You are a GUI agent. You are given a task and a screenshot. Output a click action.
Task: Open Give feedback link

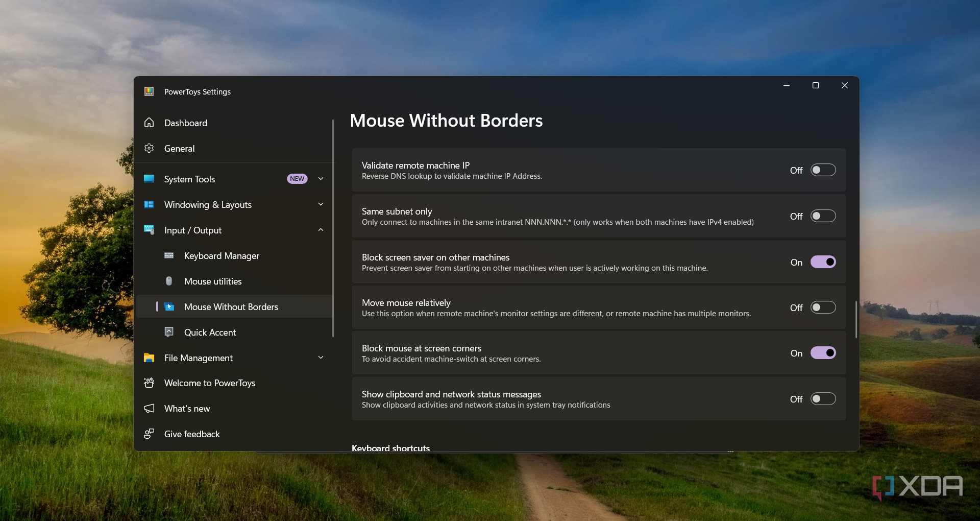pyautogui.click(x=234, y=434)
